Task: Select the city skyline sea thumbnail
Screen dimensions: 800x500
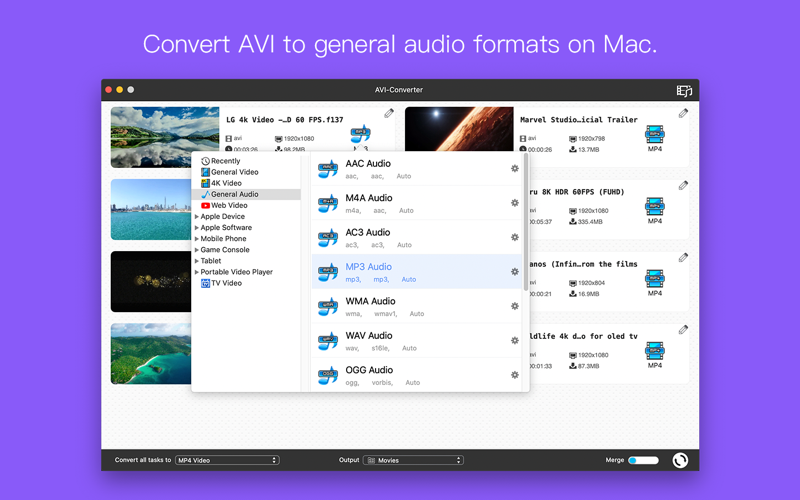Action: [151, 209]
